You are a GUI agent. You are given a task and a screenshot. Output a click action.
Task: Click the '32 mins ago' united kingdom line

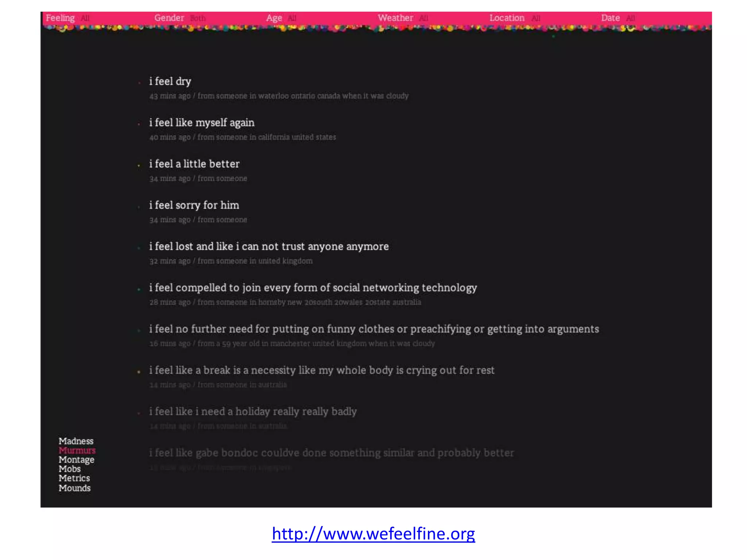coord(231,261)
